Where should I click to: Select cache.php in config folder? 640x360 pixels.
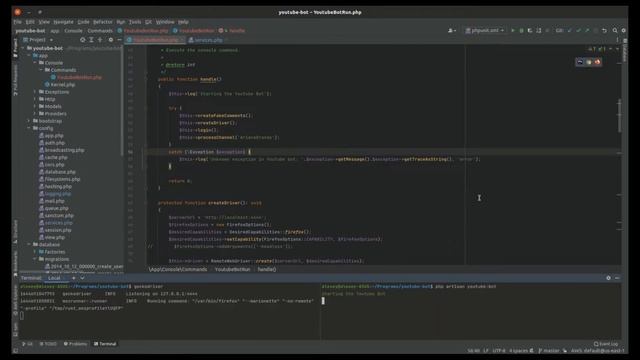[x=53, y=158]
